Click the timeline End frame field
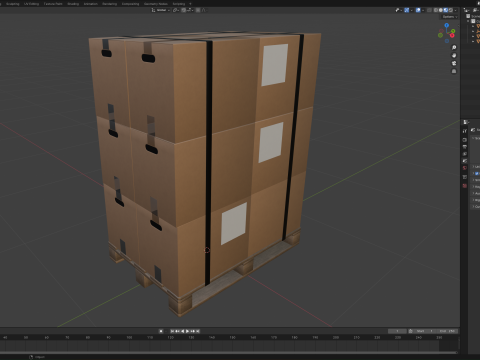The height and width of the screenshot is (360, 480). click(447, 331)
